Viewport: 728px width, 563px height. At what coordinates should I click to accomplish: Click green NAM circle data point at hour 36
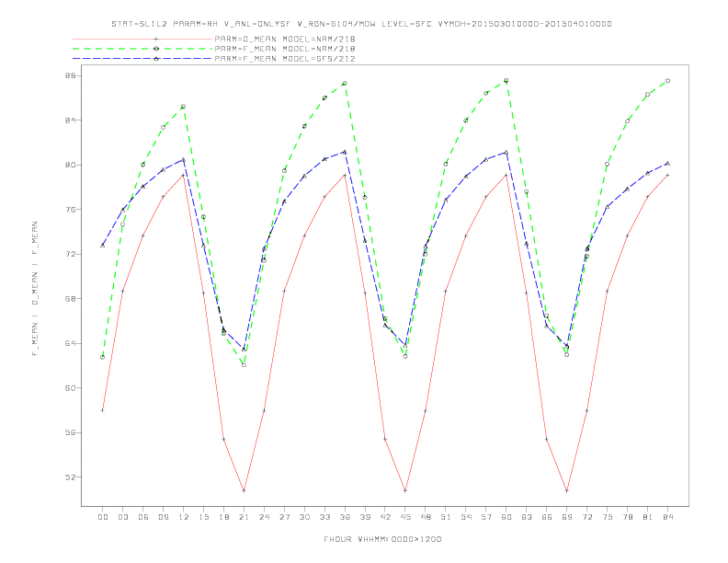pyautogui.click(x=345, y=84)
